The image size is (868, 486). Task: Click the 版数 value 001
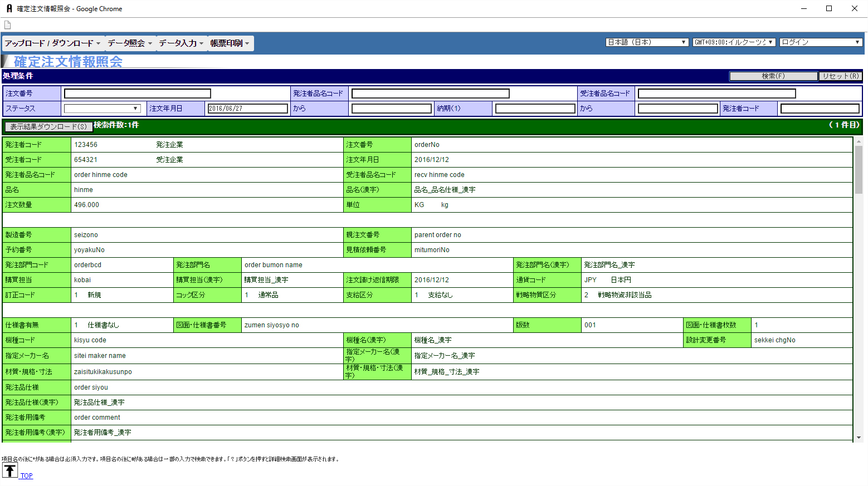(x=591, y=325)
